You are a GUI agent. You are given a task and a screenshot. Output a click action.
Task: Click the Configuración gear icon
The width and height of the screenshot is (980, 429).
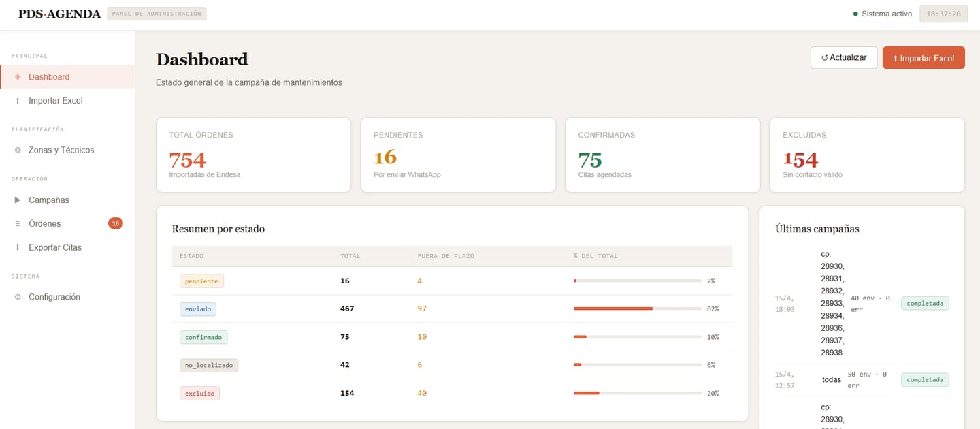click(x=18, y=298)
